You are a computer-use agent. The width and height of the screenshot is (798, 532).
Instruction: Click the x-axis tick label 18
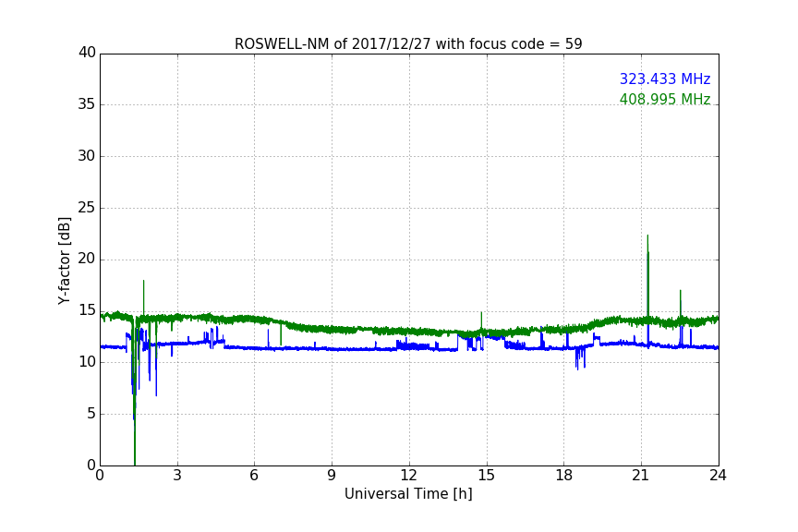[564, 476]
